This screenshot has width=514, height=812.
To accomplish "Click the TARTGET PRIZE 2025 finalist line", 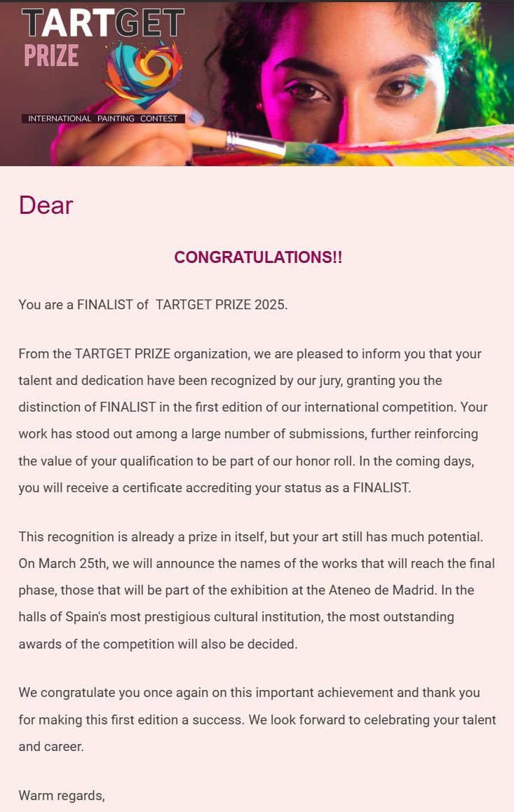I will point(153,304).
